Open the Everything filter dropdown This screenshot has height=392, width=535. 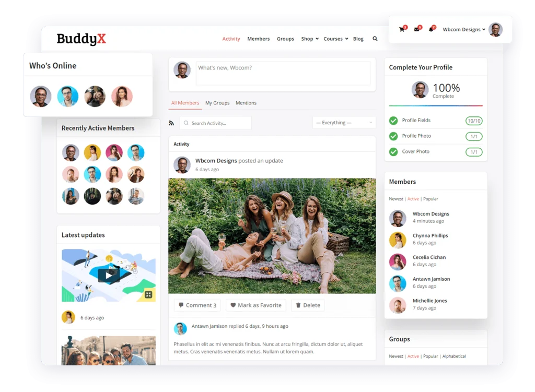(x=344, y=123)
